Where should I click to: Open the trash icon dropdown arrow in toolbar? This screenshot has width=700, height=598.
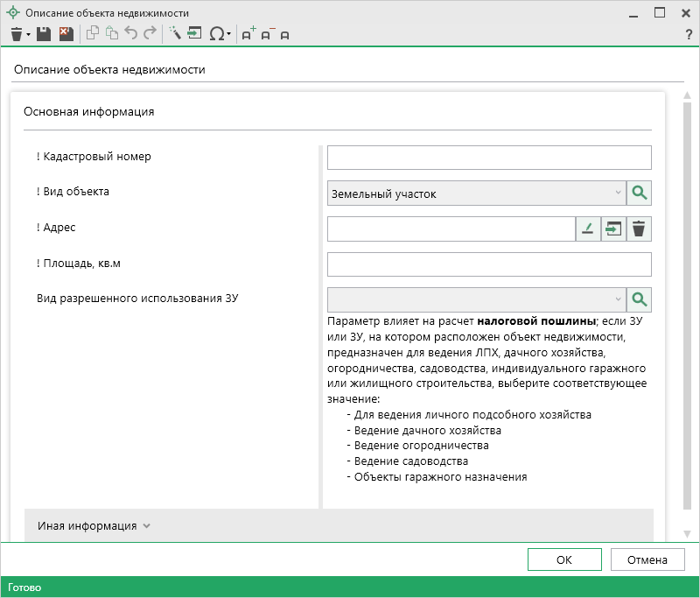coord(28,34)
